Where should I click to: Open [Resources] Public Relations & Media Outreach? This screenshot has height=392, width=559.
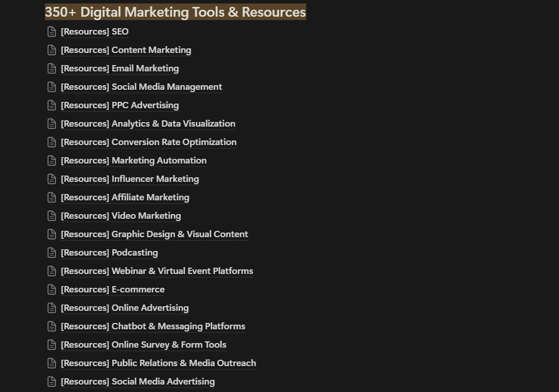(x=158, y=363)
